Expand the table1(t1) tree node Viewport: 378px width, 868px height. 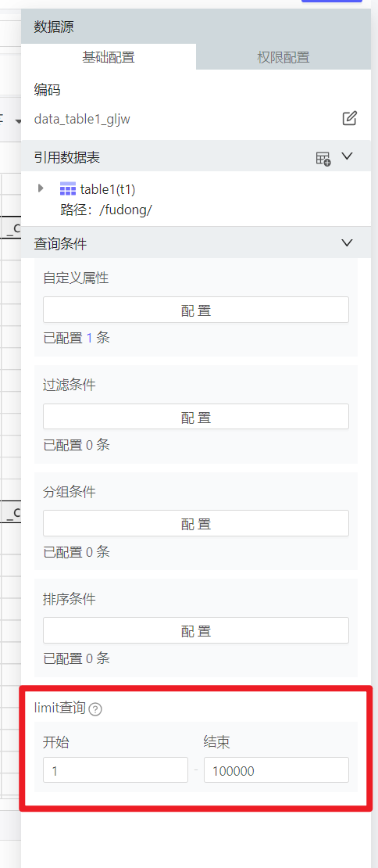click(x=41, y=188)
